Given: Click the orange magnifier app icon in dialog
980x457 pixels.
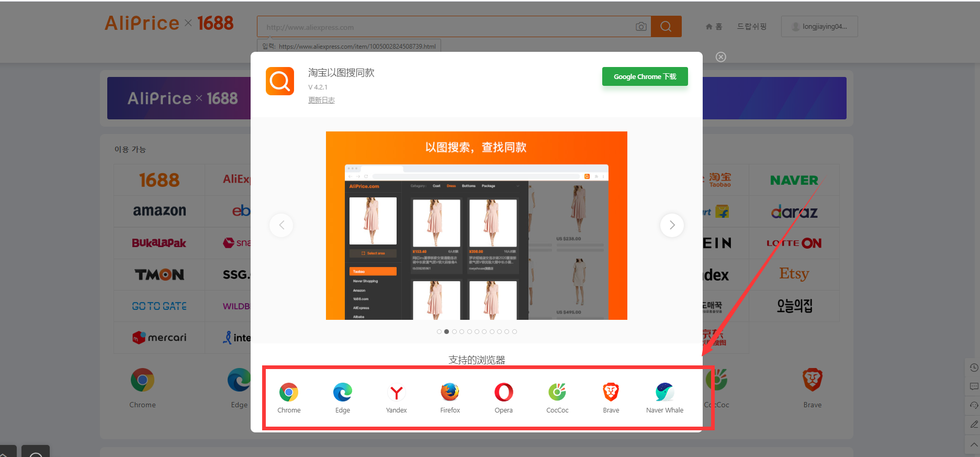Looking at the screenshot, I should click(280, 81).
